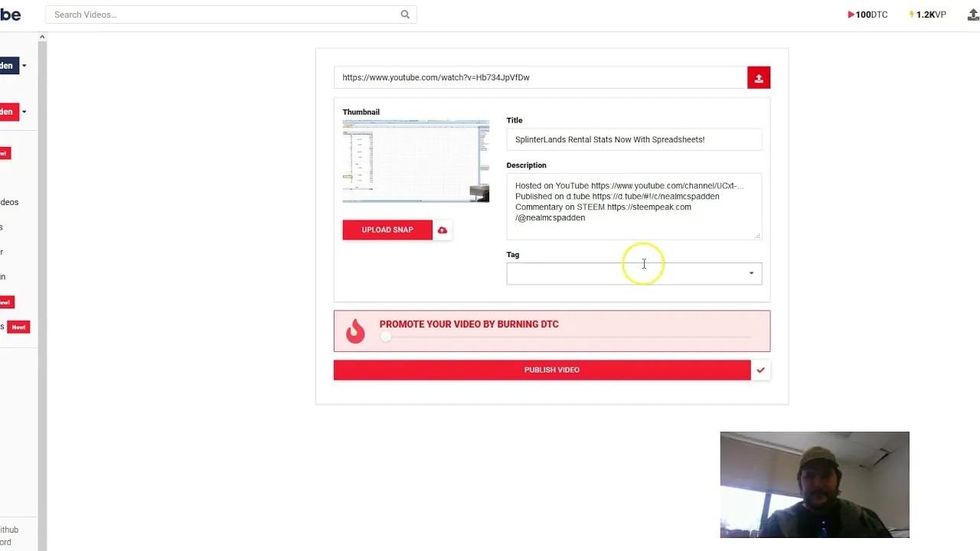This screenshot has height=551, width=980.
Task: Click the webcam overlay video
Action: click(815, 484)
